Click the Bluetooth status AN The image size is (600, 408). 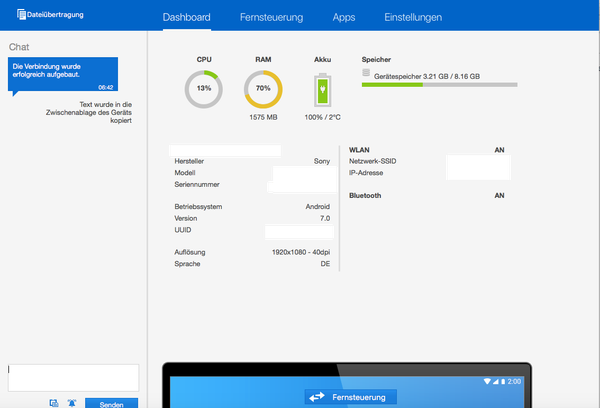pos(499,196)
